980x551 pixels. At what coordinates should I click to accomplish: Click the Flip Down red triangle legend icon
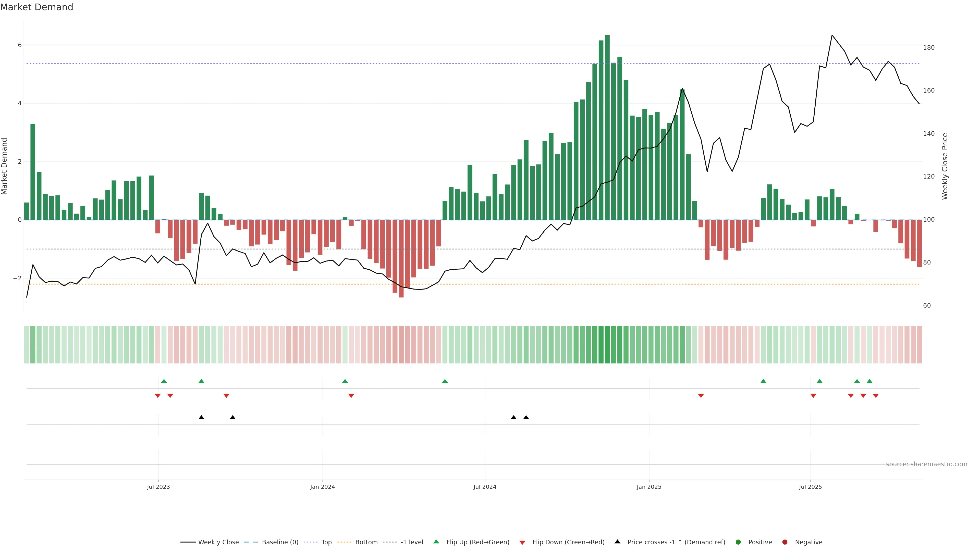click(x=522, y=542)
